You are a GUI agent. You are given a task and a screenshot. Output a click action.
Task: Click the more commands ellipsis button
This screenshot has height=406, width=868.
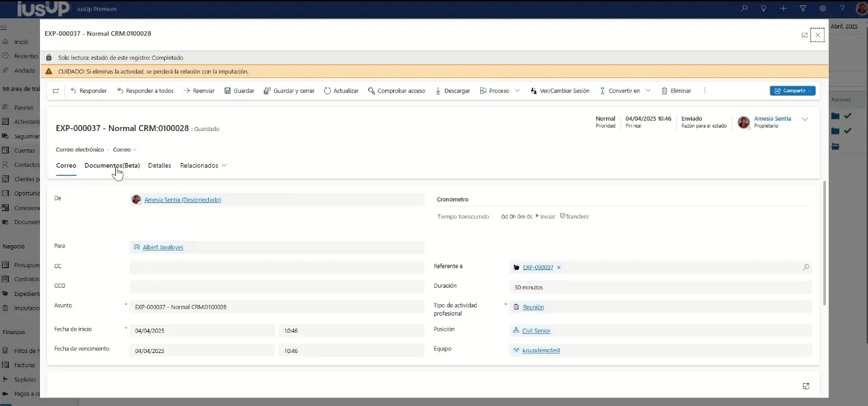coord(705,91)
